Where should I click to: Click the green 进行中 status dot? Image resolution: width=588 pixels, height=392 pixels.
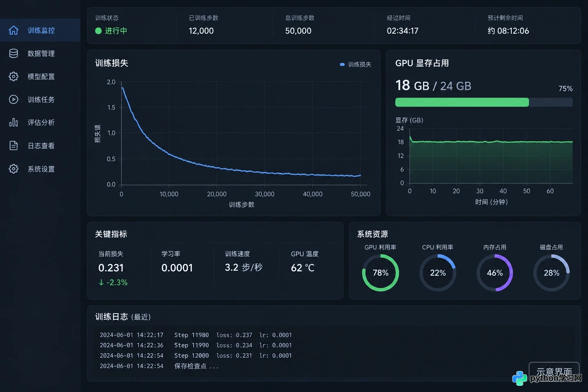98,31
